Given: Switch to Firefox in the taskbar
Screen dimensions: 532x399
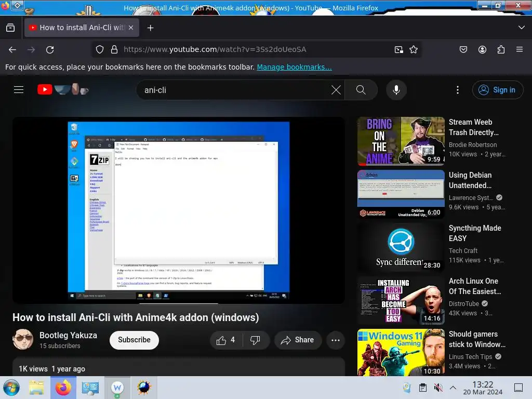Looking at the screenshot, I should coord(63,388).
